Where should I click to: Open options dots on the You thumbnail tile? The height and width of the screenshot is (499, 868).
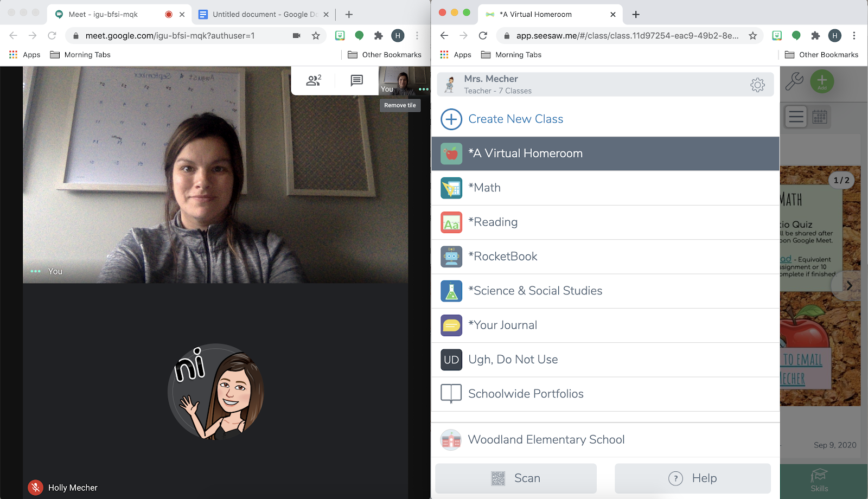tap(424, 89)
